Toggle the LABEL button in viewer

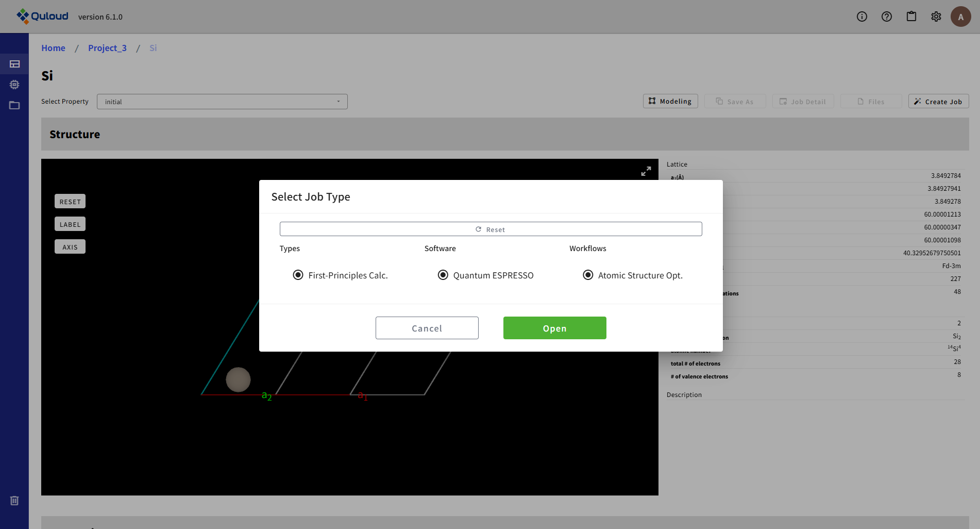coord(70,224)
